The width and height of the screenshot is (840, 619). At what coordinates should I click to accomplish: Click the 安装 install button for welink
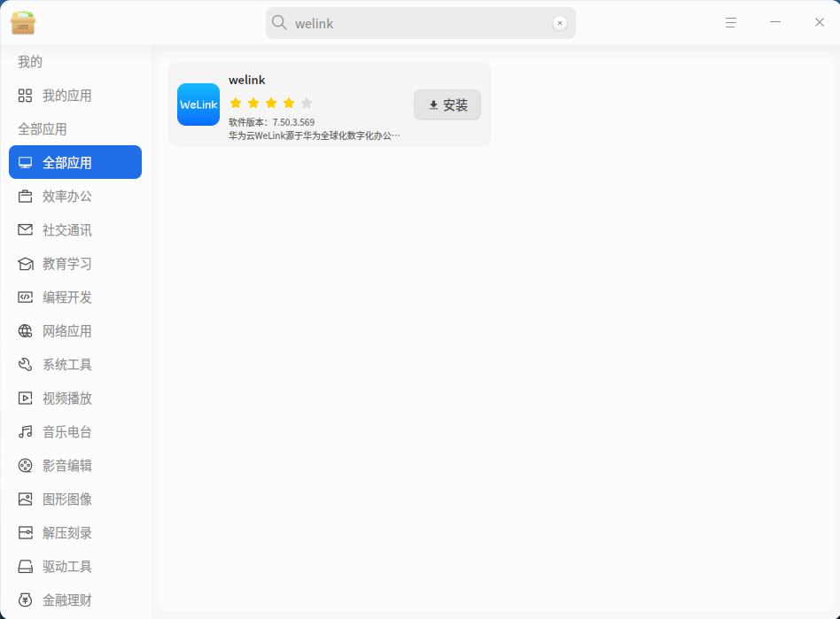(x=447, y=104)
